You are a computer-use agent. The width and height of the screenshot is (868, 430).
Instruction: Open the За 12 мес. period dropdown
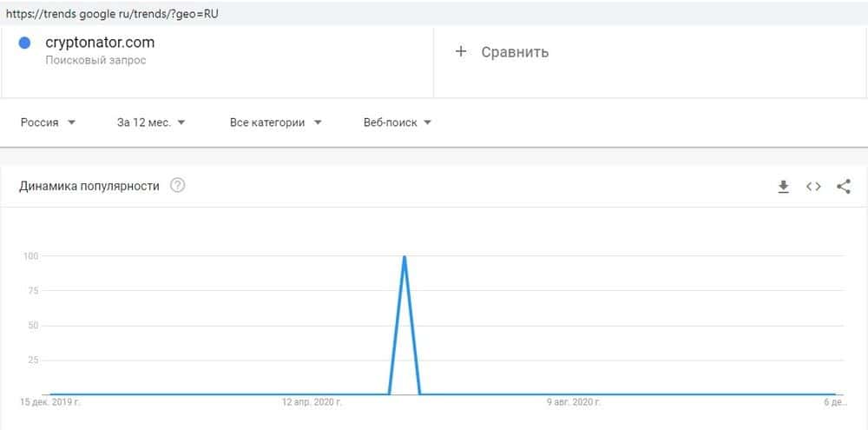pyautogui.click(x=151, y=122)
